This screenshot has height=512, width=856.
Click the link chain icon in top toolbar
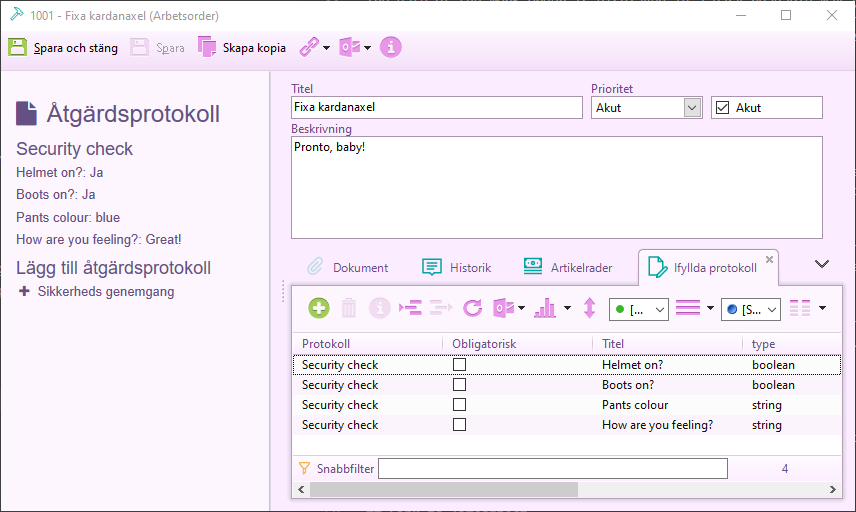[x=309, y=47]
